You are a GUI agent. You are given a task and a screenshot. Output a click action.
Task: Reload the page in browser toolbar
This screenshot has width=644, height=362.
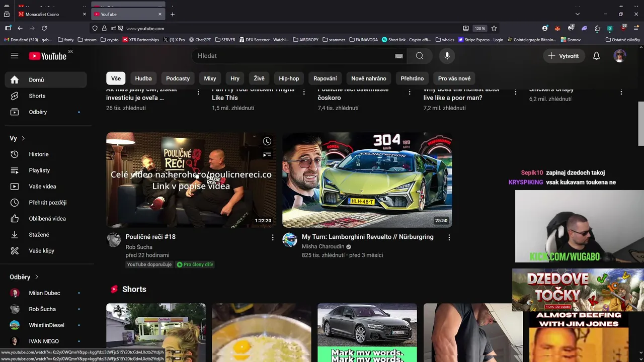click(x=44, y=28)
